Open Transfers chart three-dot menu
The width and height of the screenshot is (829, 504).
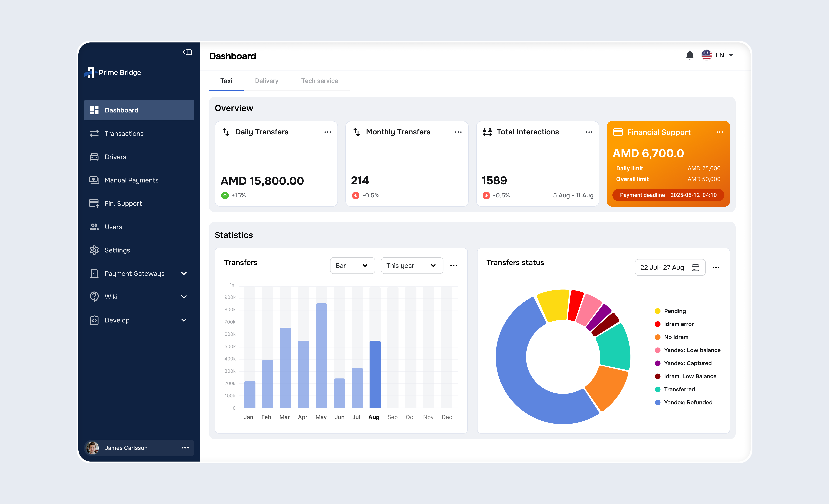tap(454, 266)
